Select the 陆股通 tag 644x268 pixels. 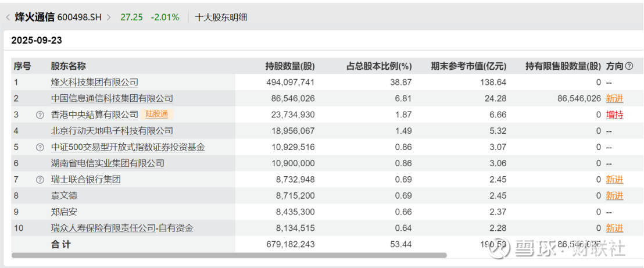coord(157,115)
